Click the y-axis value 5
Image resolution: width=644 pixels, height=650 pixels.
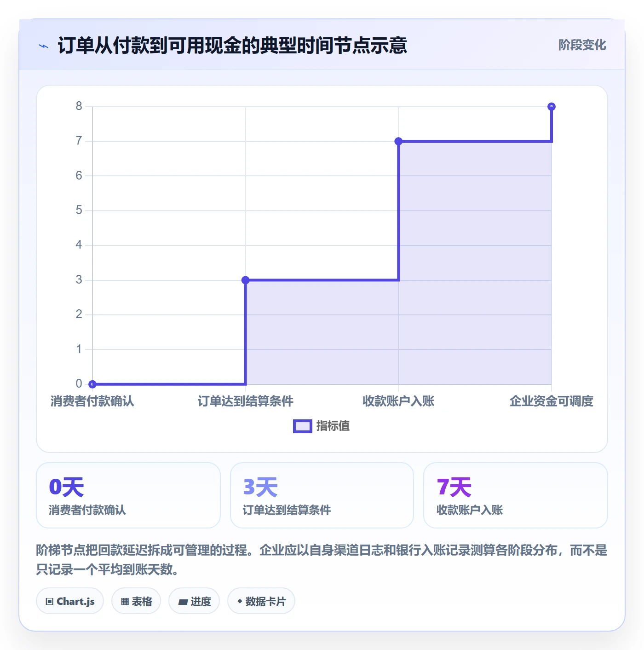79,210
